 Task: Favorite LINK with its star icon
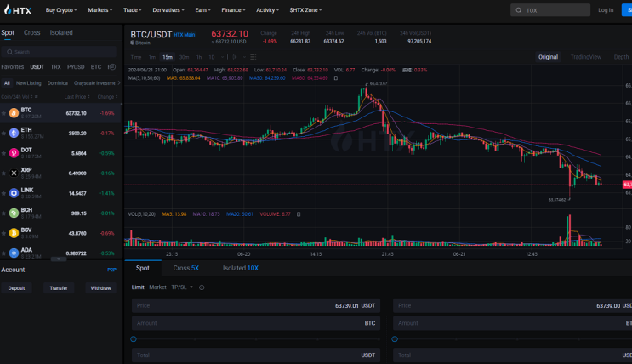pos(3,193)
